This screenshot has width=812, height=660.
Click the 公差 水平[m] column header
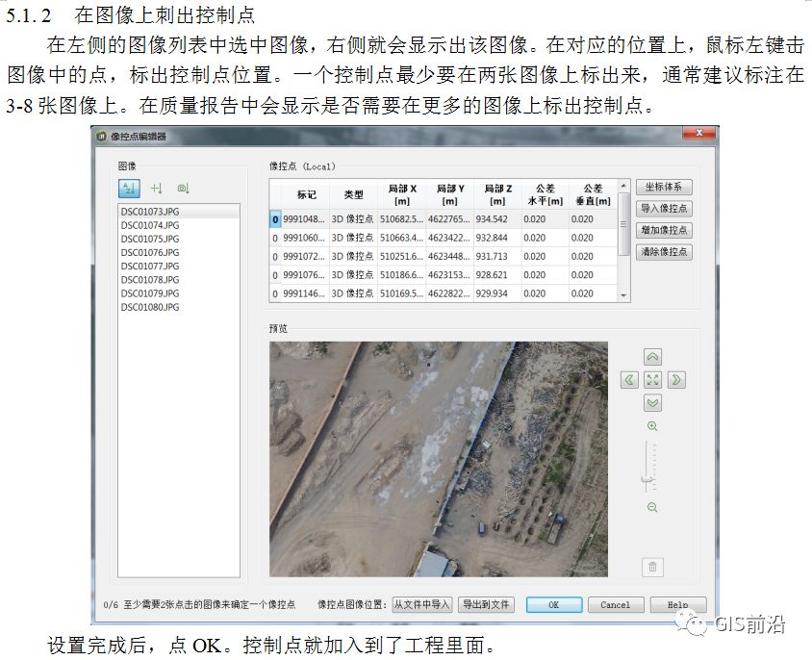coord(545,194)
